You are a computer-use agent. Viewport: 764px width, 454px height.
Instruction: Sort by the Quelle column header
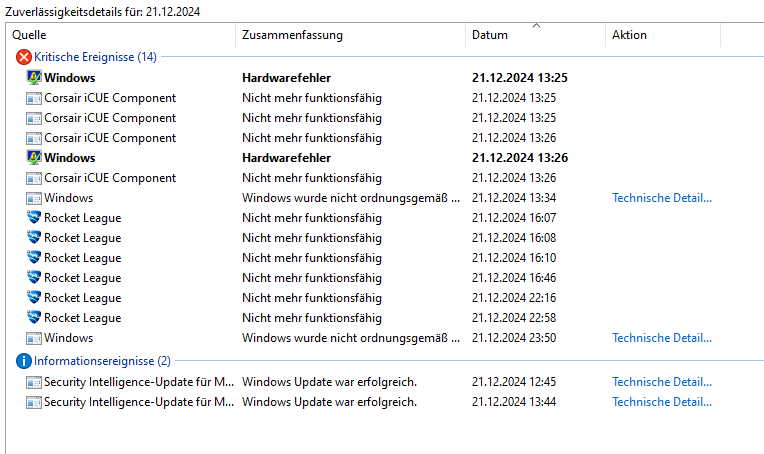[x=121, y=35]
